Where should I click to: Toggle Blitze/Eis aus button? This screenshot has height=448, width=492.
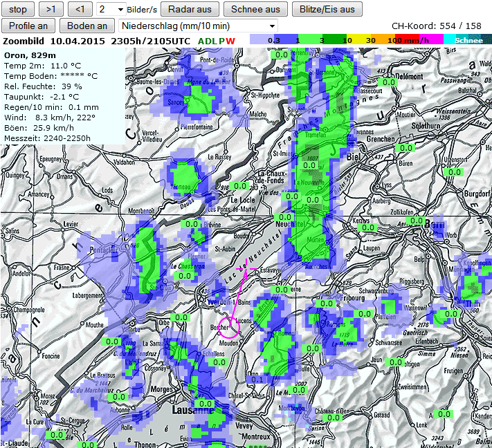click(x=327, y=9)
